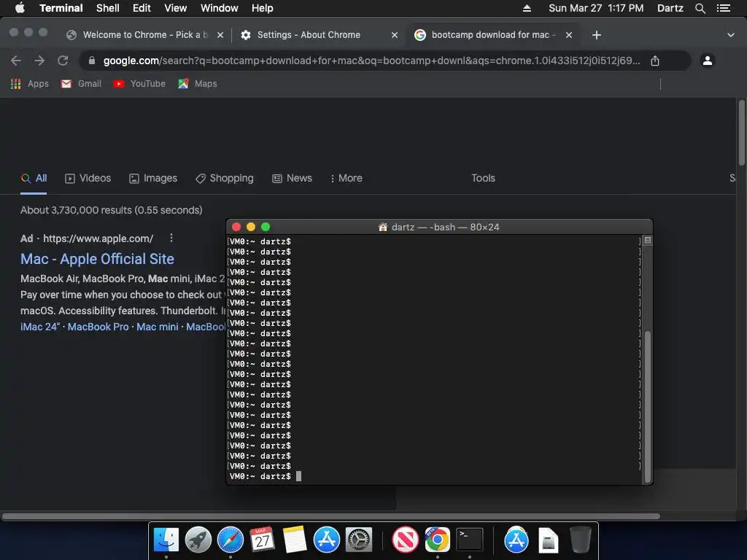The width and height of the screenshot is (747, 560).
Task: Click the Terminal vertical scrollbar
Action: 648,406
